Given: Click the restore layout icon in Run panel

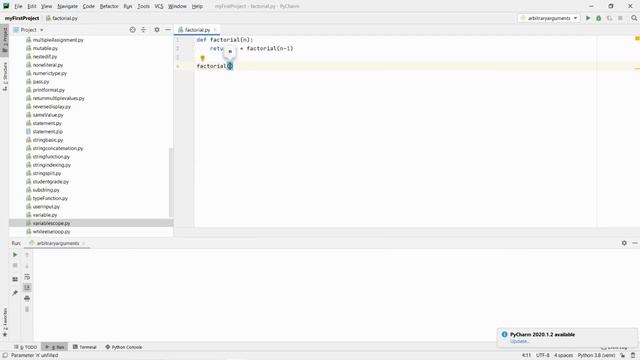Looking at the screenshot, I should click(x=15, y=279).
